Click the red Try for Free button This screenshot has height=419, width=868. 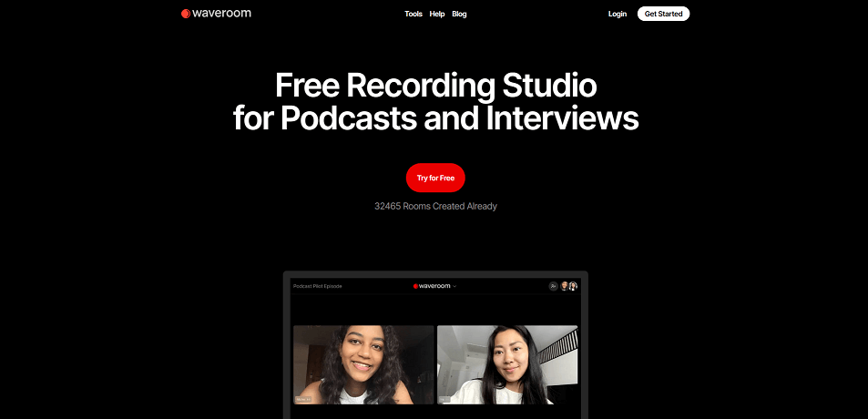tap(435, 178)
